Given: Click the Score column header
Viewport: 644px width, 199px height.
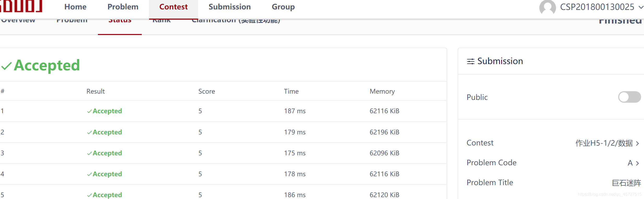Looking at the screenshot, I should pos(207,91).
